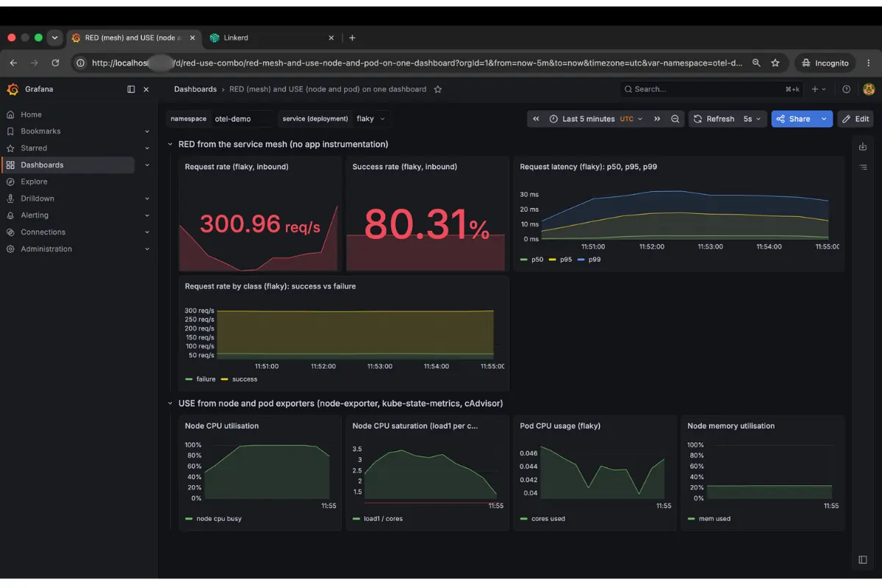Click the Grafana logo icon
The image size is (882, 588).
point(12,90)
